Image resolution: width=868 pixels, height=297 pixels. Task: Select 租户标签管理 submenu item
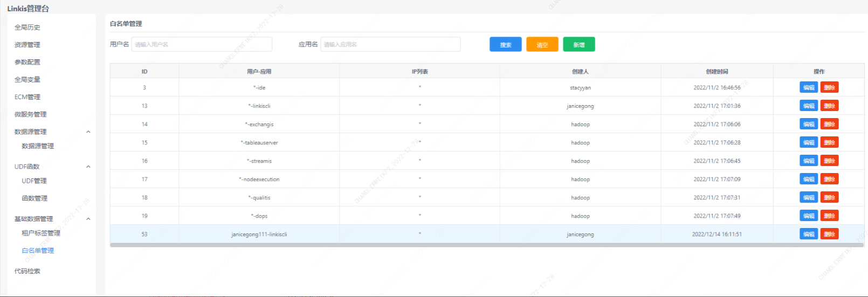[x=41, y=233]
